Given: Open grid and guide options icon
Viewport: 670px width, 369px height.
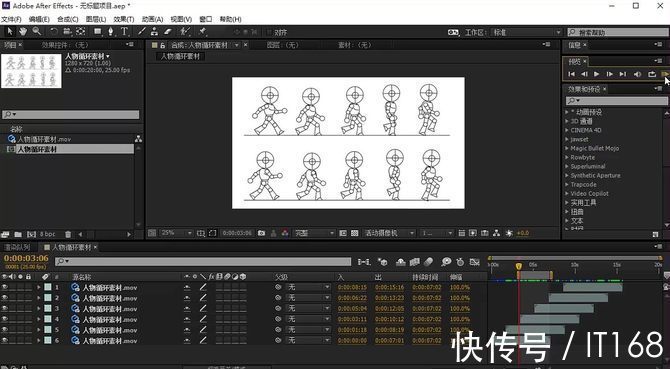Looking at the screenshot, I should coord(201,233).
